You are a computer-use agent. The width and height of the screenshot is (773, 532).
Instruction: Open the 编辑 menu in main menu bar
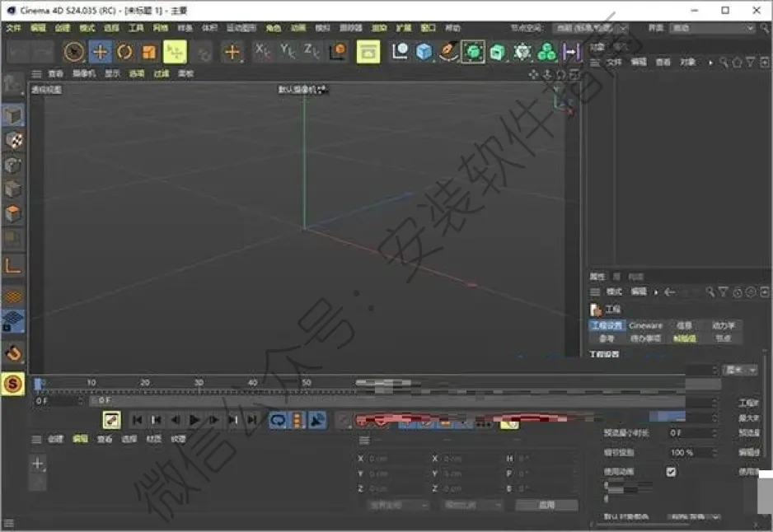pos(38,28)
